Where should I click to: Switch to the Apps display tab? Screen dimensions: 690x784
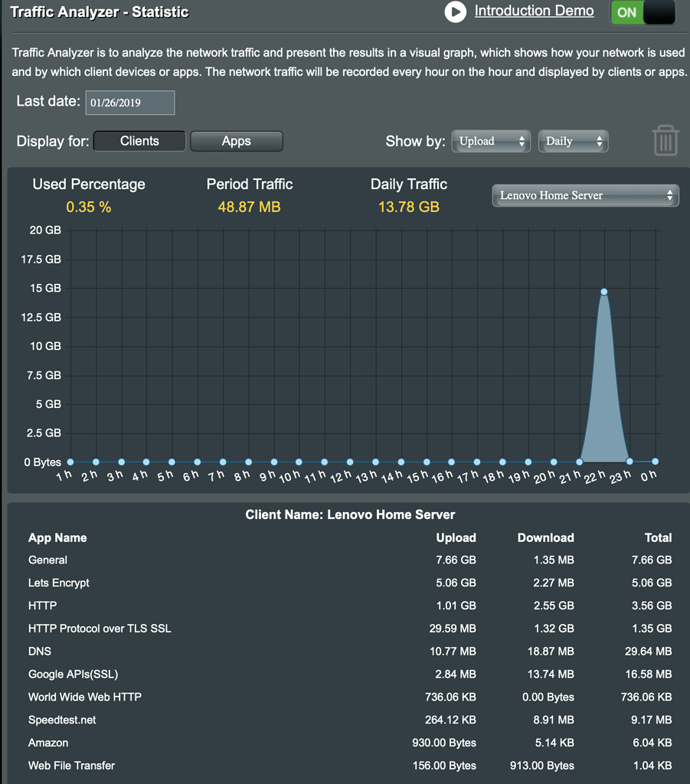tap(237, 141)
